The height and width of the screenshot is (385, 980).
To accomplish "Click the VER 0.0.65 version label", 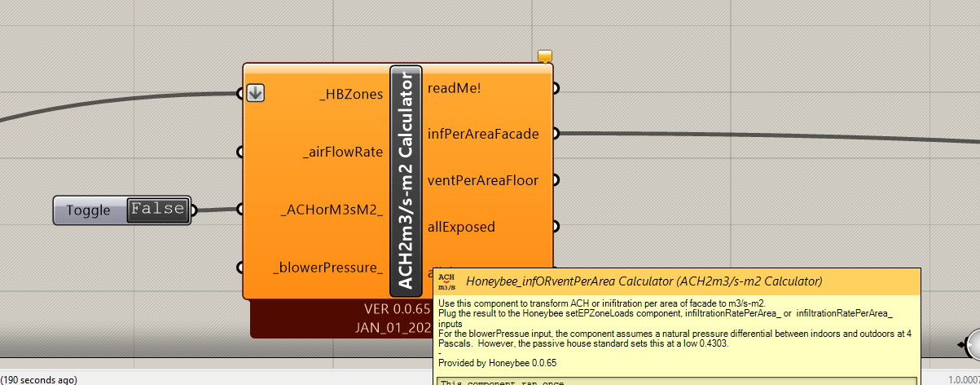I will click(x=397, y=309).
